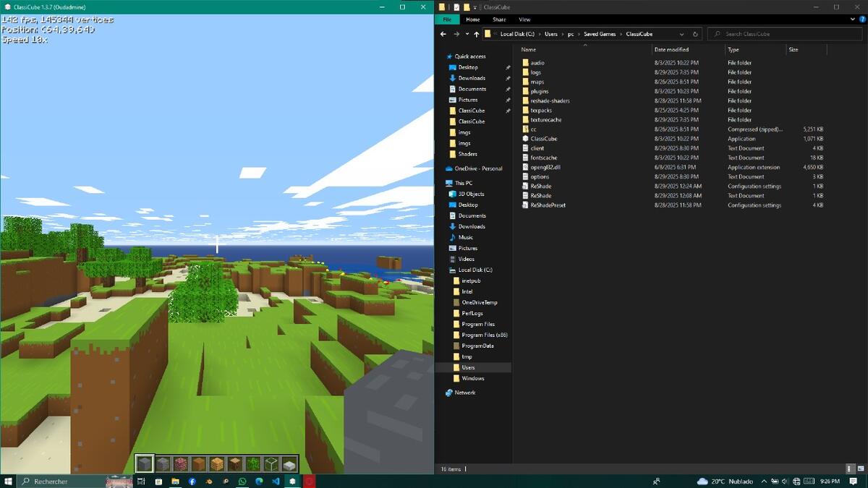The image size is (868, 488).
Task: Open Facebook from the taskbar
Action: point(192,481)
